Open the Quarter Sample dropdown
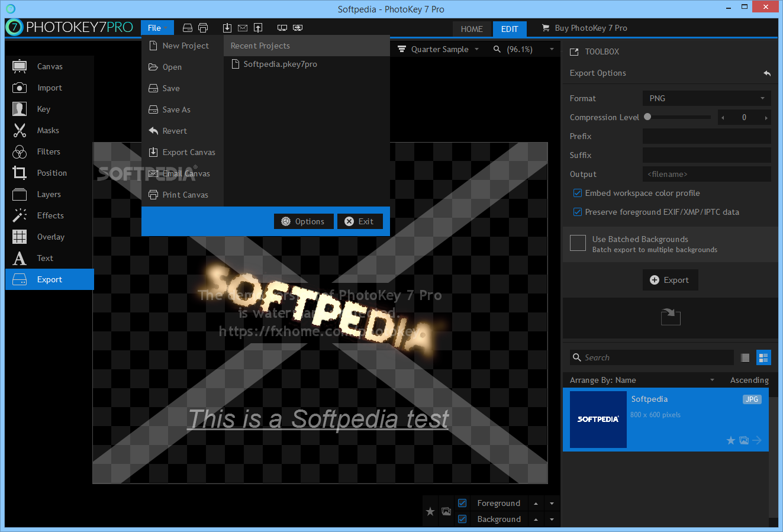This screenshot has width=783, height=532. [438, 49]
